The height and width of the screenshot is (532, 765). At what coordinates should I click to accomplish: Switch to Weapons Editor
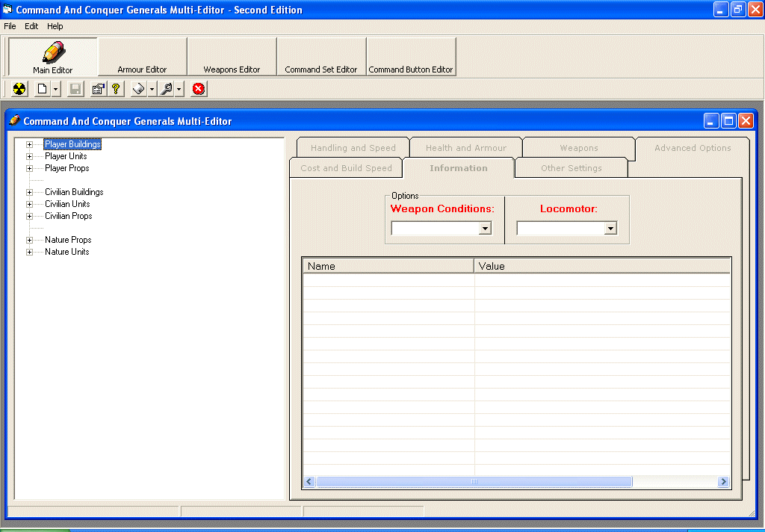pyautogui.click(x=232, y=57)
